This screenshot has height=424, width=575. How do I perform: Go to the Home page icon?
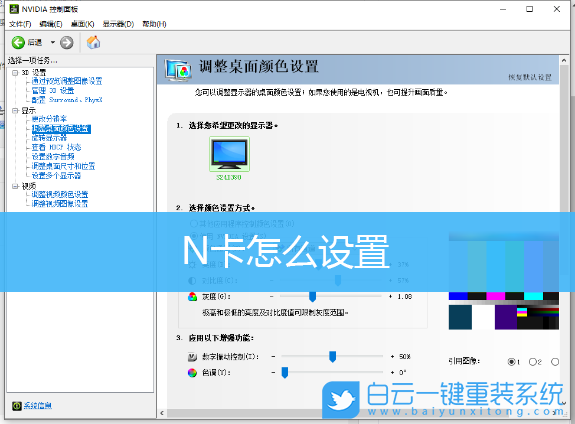point(94,42)
